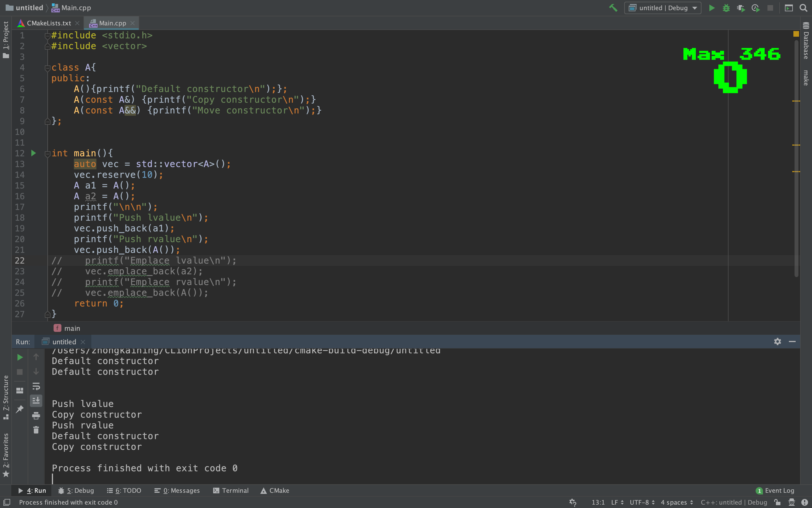Pin the Run tab

pyautogui.click(x=20, y=409)
